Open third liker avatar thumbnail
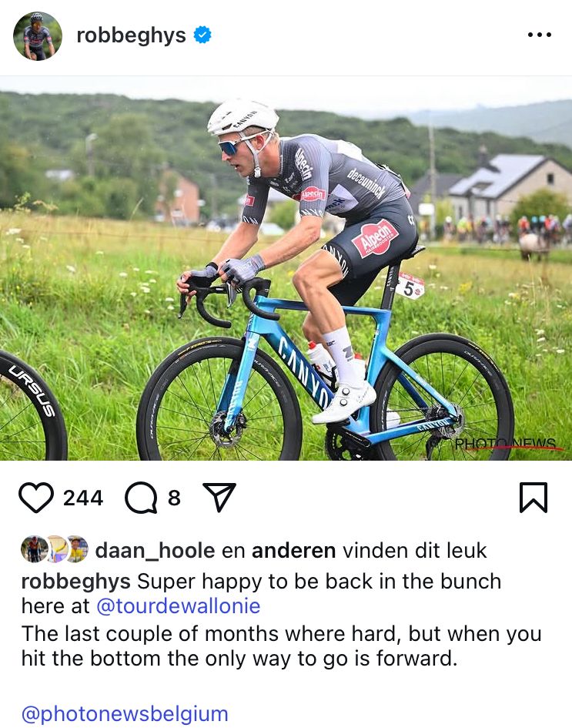 pyautogui.click(x=77, y=549)
